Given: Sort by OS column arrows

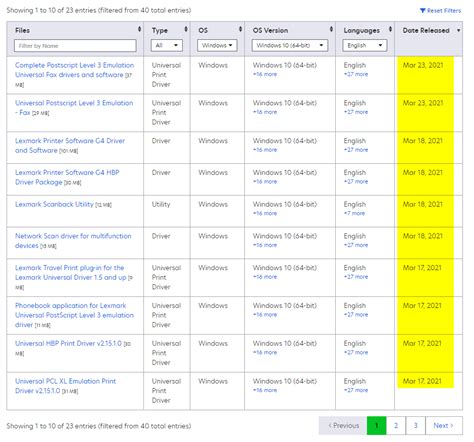Looking at the screenshot, I should click(240, 29).
